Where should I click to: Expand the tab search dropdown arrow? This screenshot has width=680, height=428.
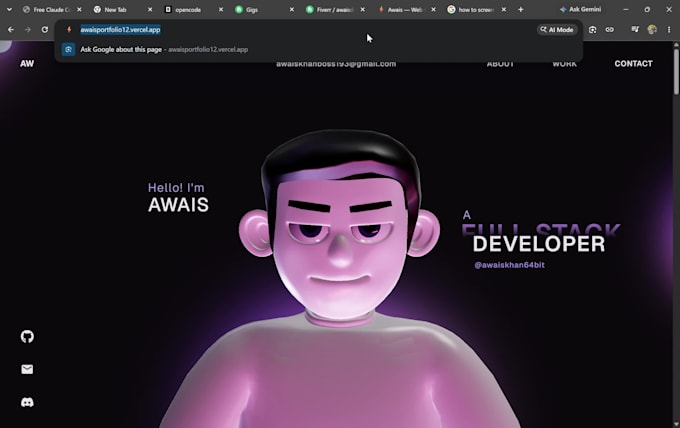click(x=9, y=9)
